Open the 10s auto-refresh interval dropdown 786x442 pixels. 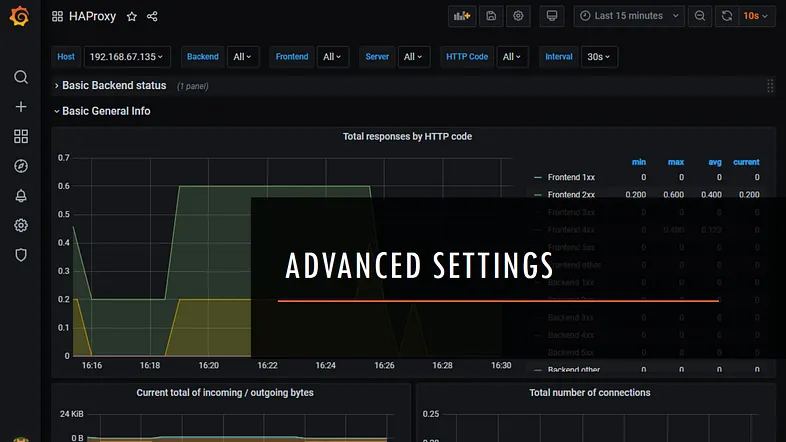click(756, 16)
